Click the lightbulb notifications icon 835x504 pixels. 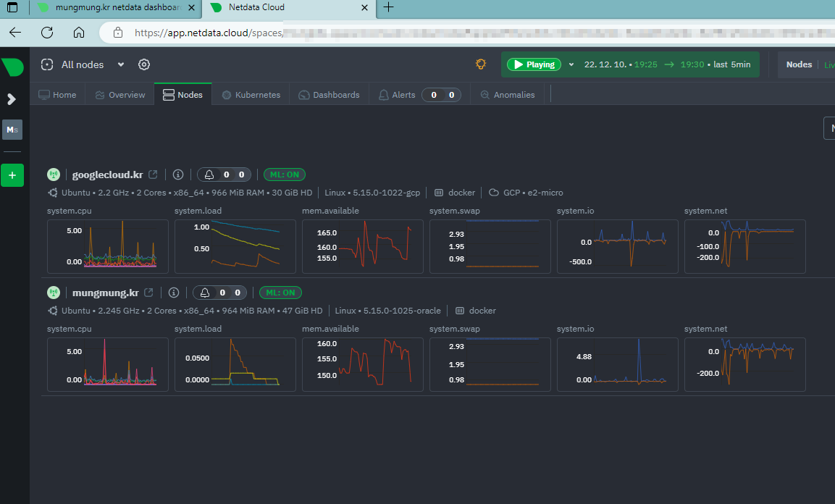pyautogui.click(x=481, y=64)
